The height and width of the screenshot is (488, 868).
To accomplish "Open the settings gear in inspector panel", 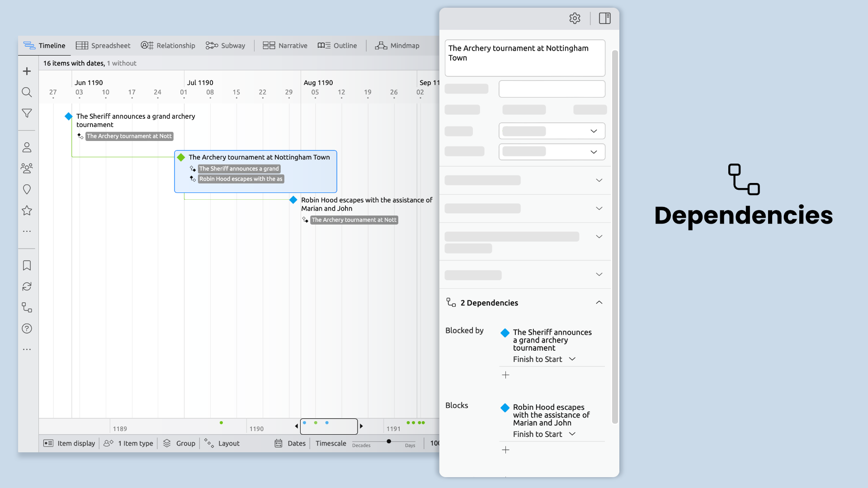I will point(575,19).
